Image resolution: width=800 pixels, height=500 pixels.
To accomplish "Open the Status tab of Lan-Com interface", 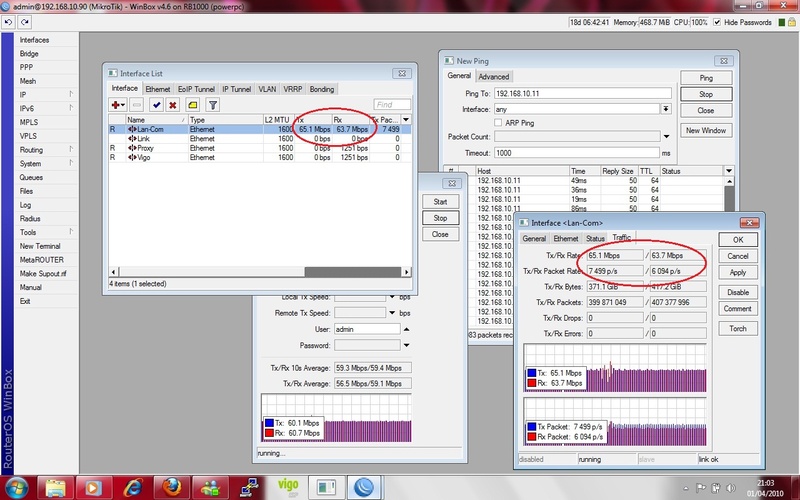I will pos(595,239).
